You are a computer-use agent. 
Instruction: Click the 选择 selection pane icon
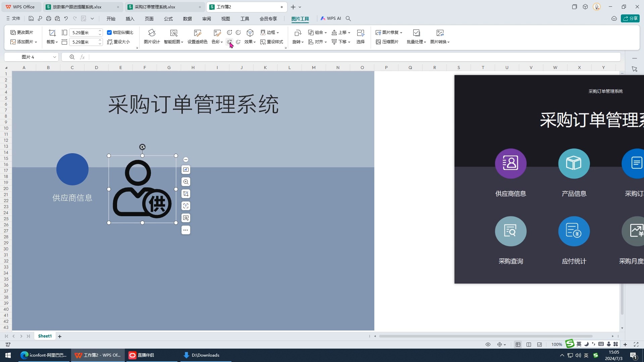tap(361, 37)
